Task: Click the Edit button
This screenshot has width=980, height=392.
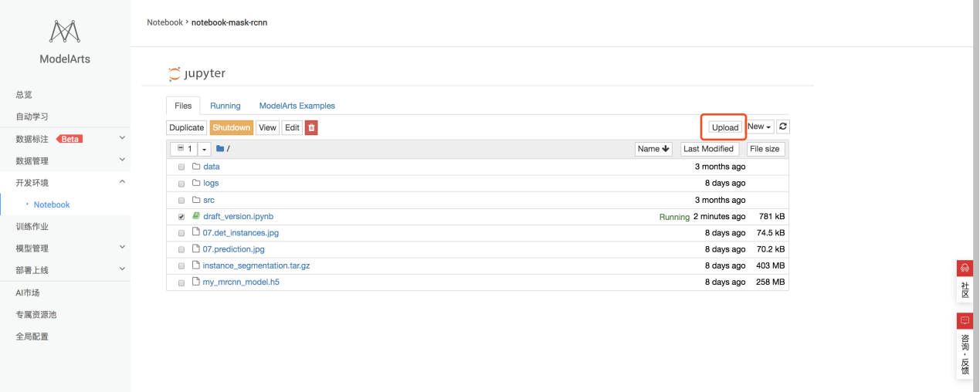Action: point(292,127)
